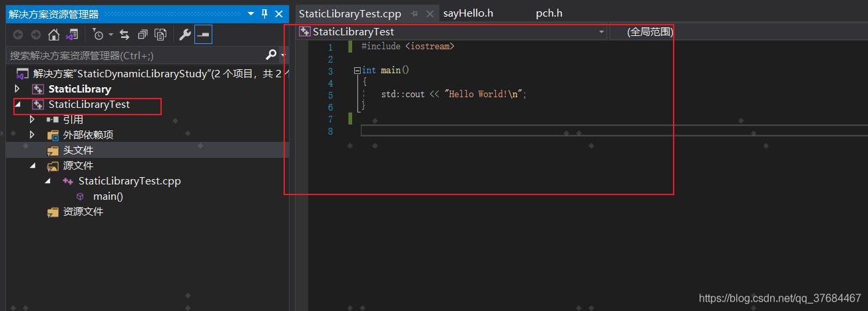Click line number 8 in the gutter
Viewport: 868px width, 311px height.
click(331, 131)
